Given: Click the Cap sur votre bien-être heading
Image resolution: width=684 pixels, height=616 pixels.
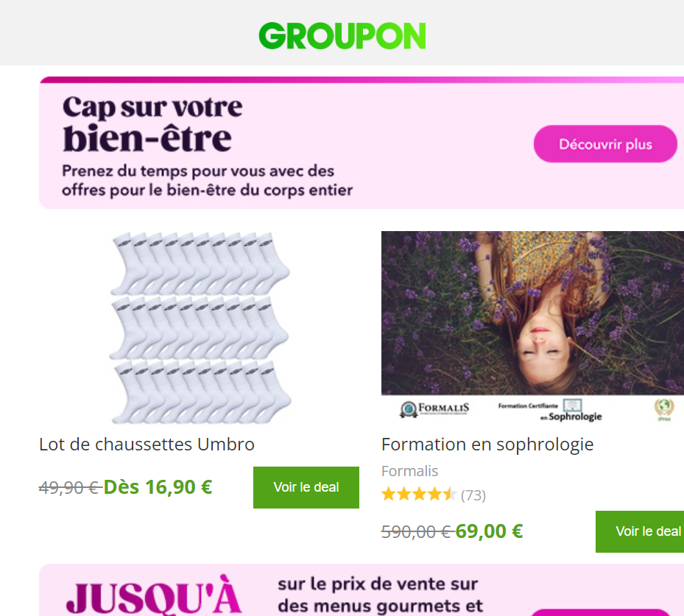Looking at the screenshot, I should coord(152,124).
